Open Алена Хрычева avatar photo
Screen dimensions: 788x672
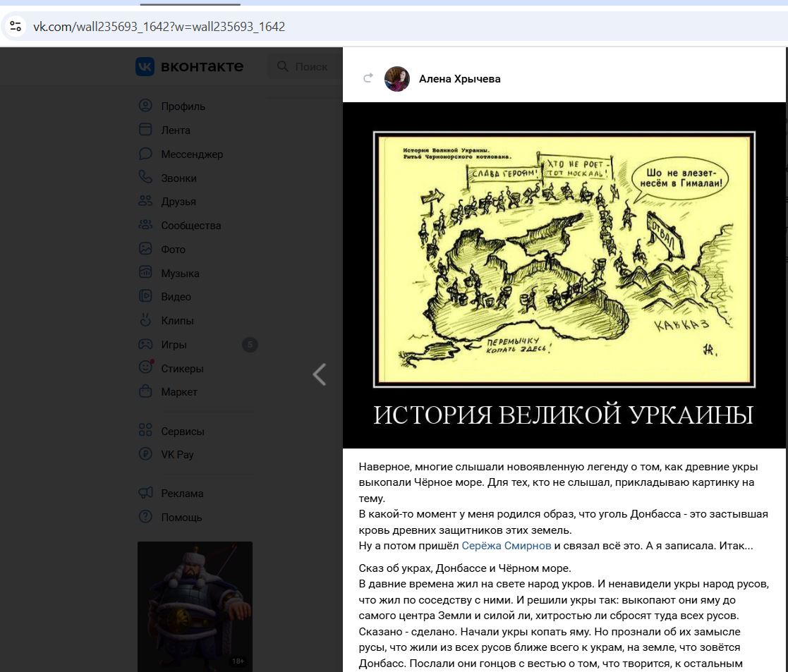[397, 79]
